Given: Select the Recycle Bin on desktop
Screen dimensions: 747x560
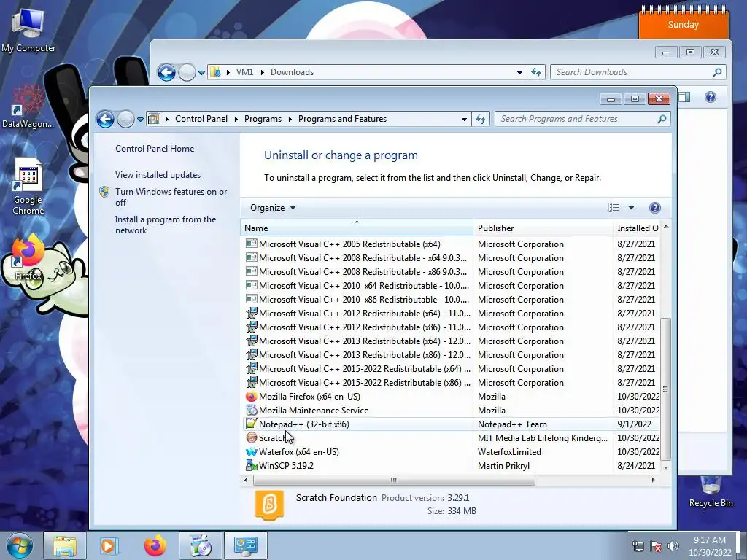Looking at the screenshot, I should click(x=711, y=491).
